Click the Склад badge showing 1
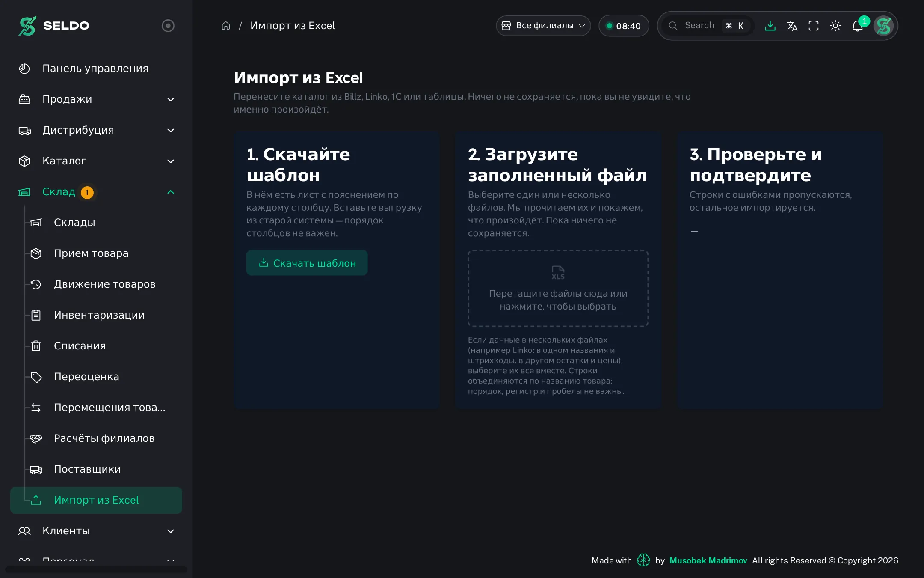 pos(87,192)
